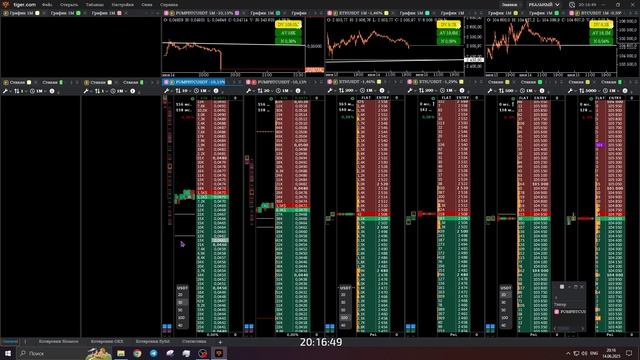Screen dimensions: 640x360
Task: Add new workspace tab with plus icon
Action: pos(220,342)
